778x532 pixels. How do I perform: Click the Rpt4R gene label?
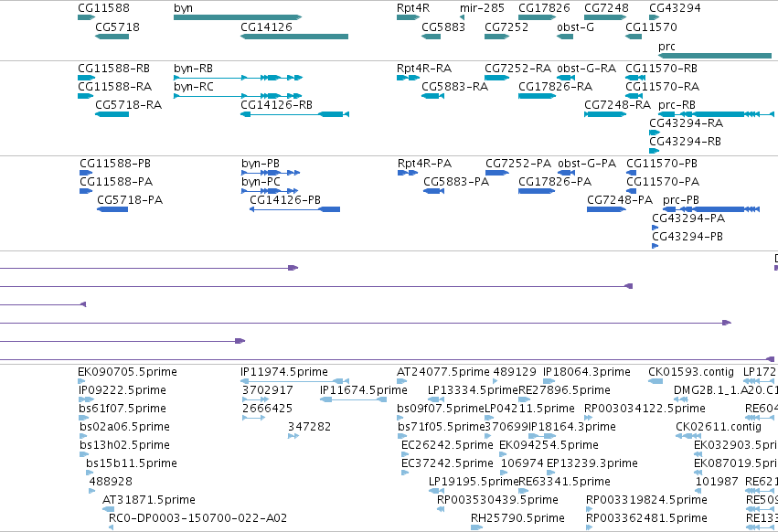pos(413,8)
